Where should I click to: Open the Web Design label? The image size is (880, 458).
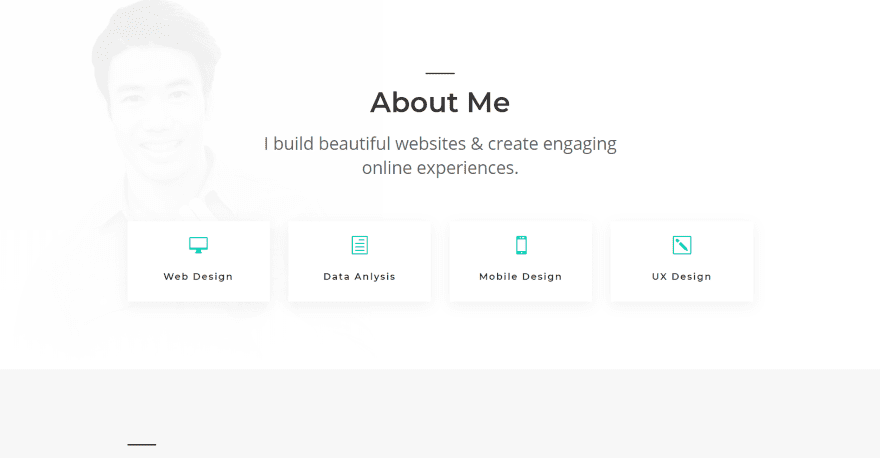coord(198,277)
